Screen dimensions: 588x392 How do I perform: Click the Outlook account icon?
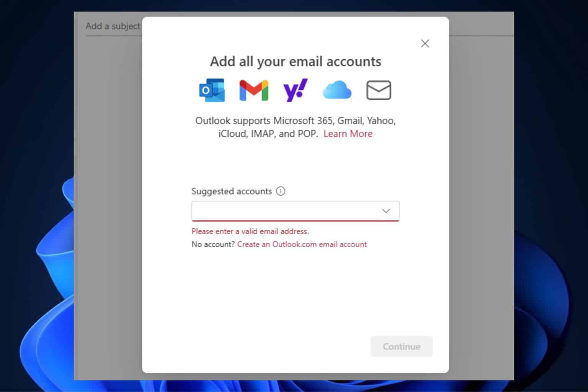[212, 90]
